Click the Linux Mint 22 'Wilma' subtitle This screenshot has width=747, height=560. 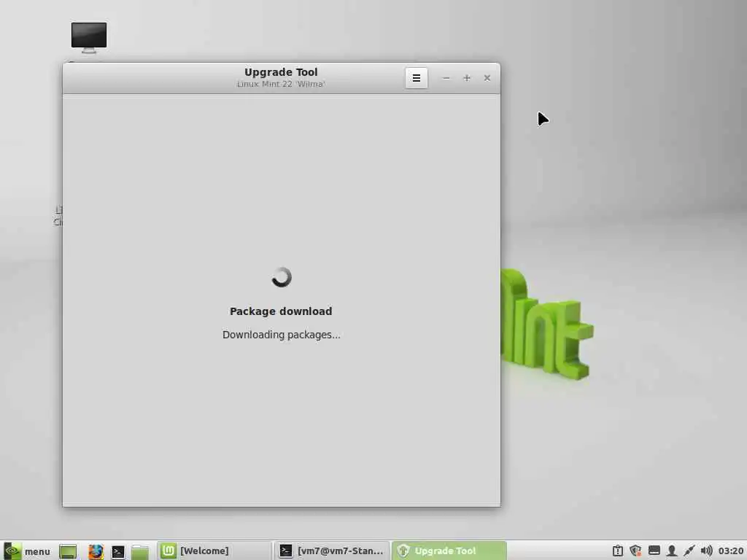[x=281, y=85]
